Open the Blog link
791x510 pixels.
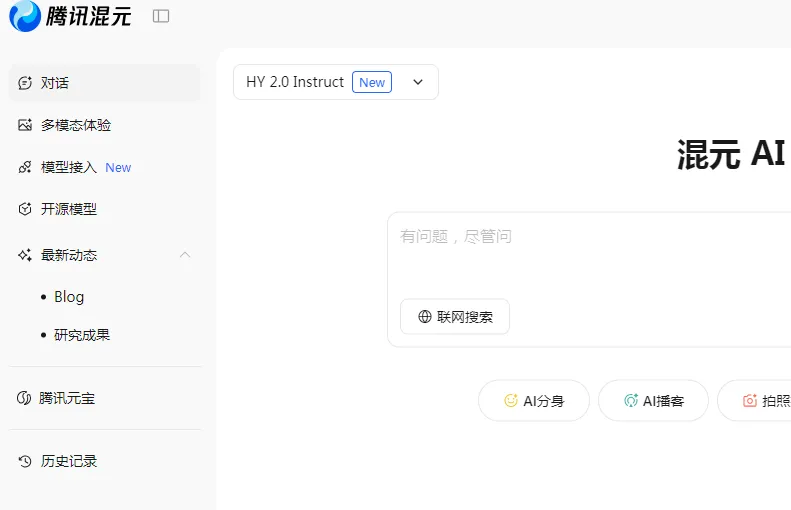tap(69, 297)
